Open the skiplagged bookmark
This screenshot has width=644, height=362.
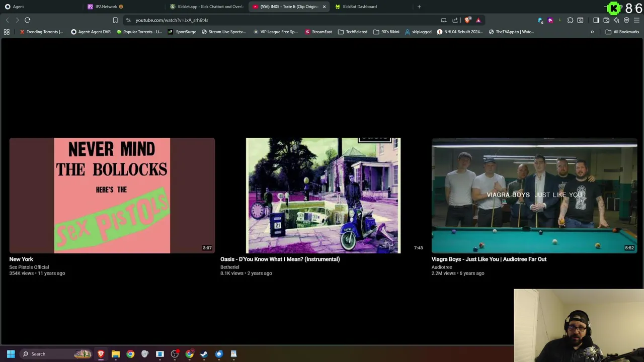(x=418, y=32)
